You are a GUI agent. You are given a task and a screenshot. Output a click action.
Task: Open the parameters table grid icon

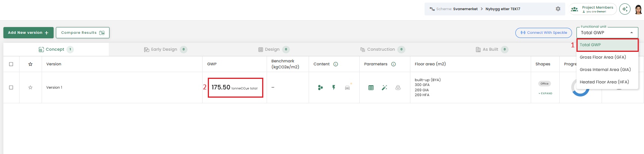371,88
